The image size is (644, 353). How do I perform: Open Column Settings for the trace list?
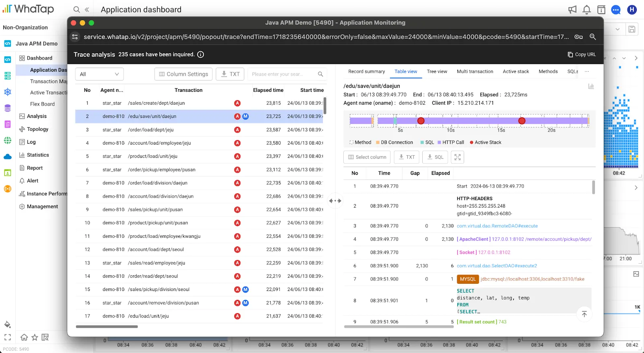tap(184, 74)
